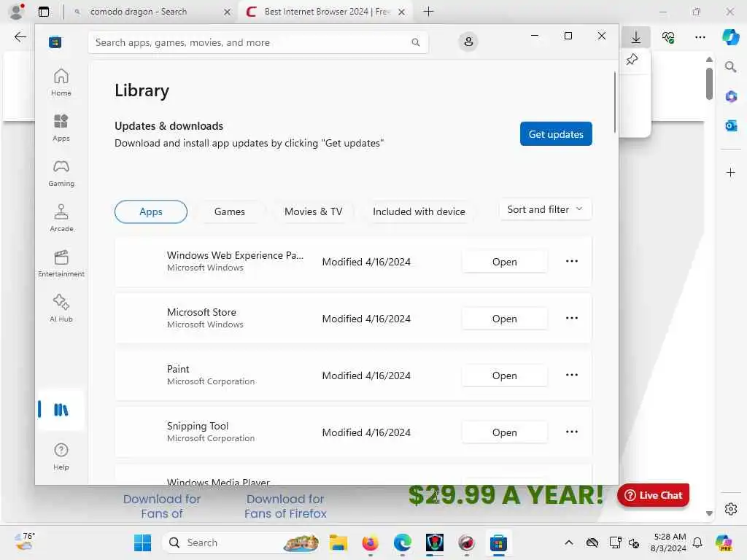747x560 pixels.
Task: Open Microsoft Store from library list
Action: tap(505, 319)
